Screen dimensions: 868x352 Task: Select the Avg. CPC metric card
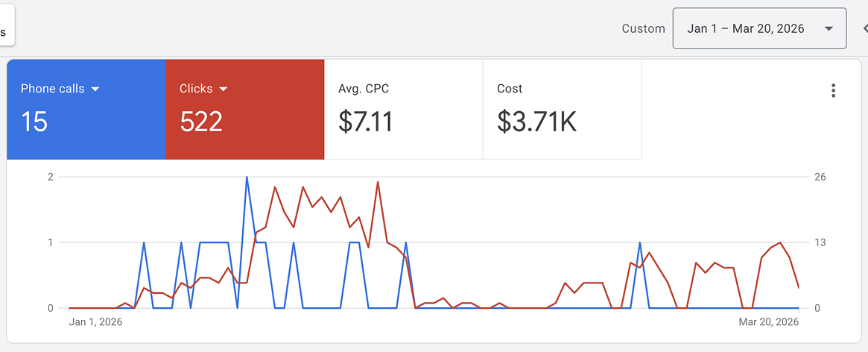403,109
